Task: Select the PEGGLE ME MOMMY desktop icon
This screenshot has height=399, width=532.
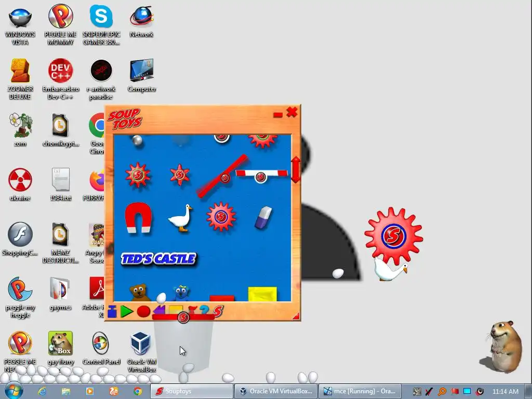Action: (x=60, y=25)
